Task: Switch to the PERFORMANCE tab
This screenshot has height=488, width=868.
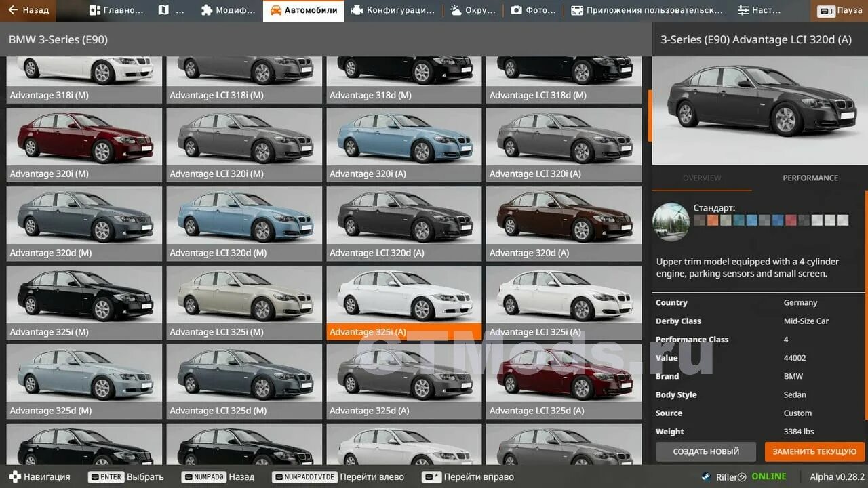Action: click(810, 178)
